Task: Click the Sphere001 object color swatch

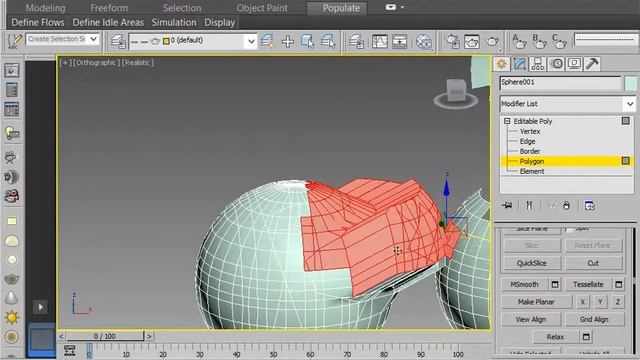Action: [x=631, y=83]
